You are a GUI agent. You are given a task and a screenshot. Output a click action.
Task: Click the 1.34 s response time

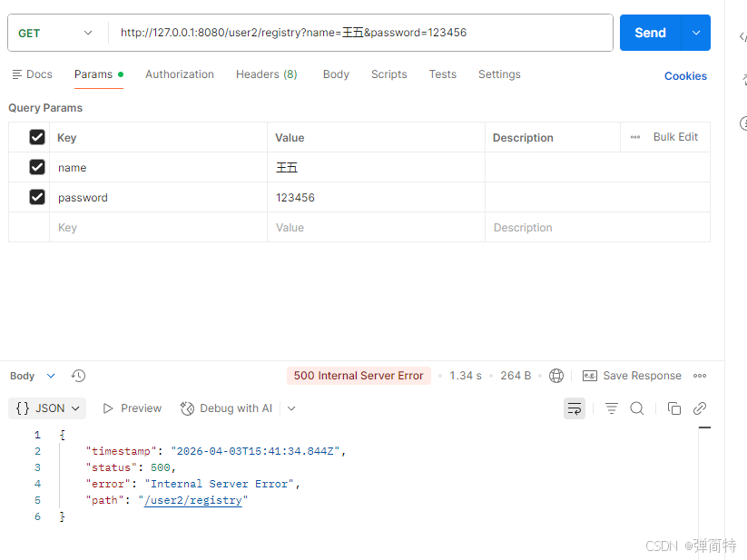tap(466, 376)
